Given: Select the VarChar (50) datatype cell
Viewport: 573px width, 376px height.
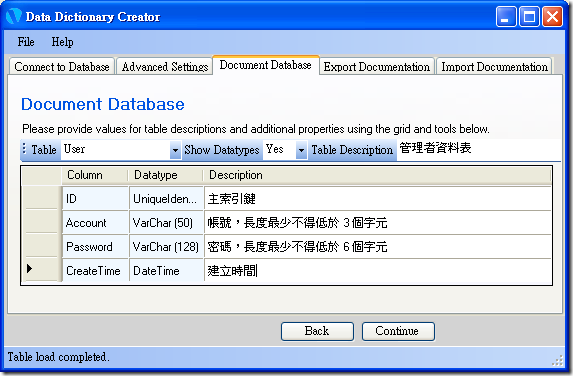Looking at the screenshot, I should tap(166, 223).
